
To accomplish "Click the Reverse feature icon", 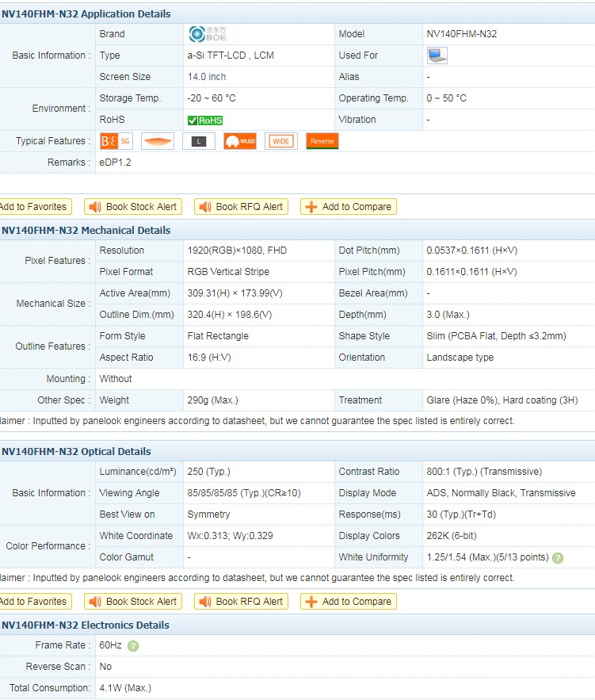I will pos(322,142).
